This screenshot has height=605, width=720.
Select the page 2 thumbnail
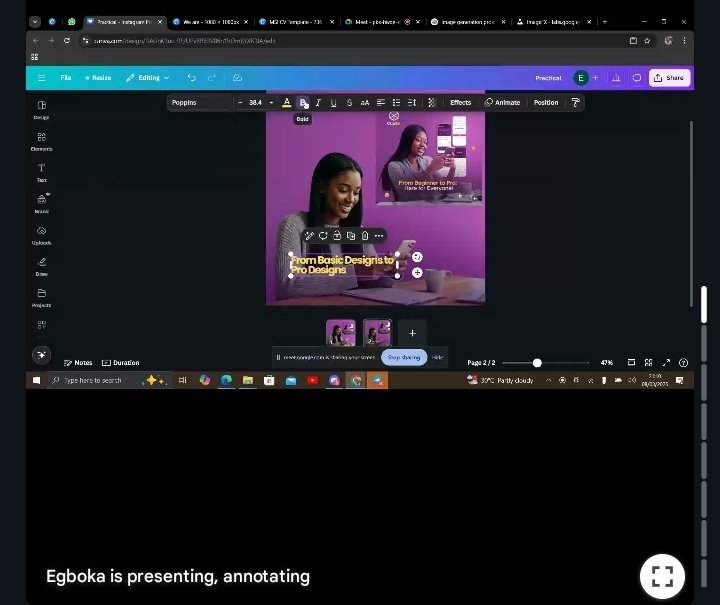377,333
